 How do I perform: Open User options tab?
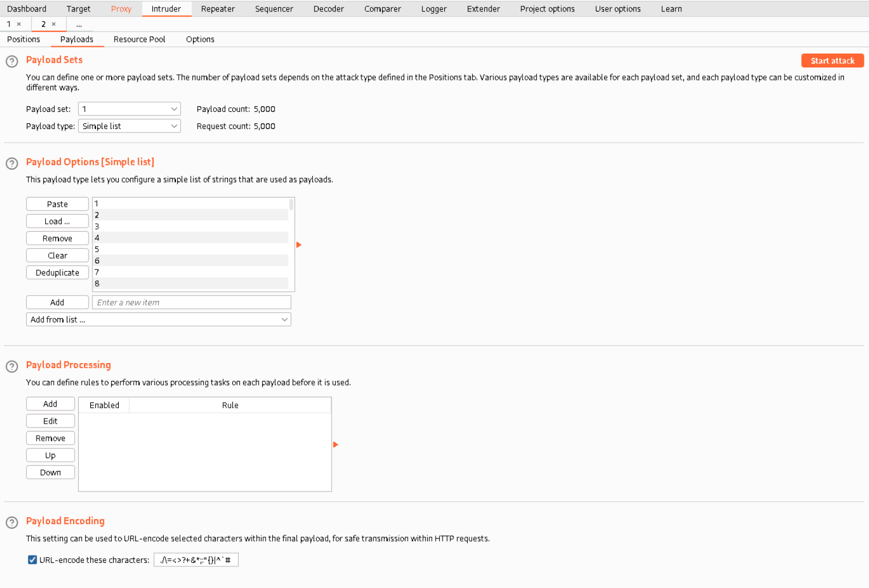[618, 9]
